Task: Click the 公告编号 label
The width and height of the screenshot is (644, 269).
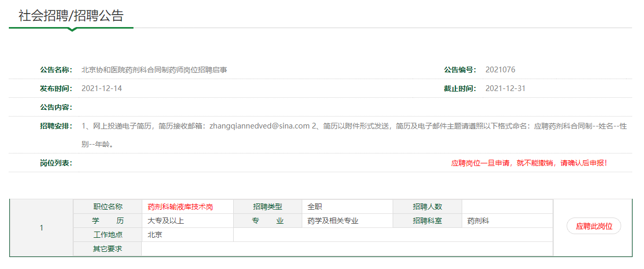Action: (x=460, y=70)
